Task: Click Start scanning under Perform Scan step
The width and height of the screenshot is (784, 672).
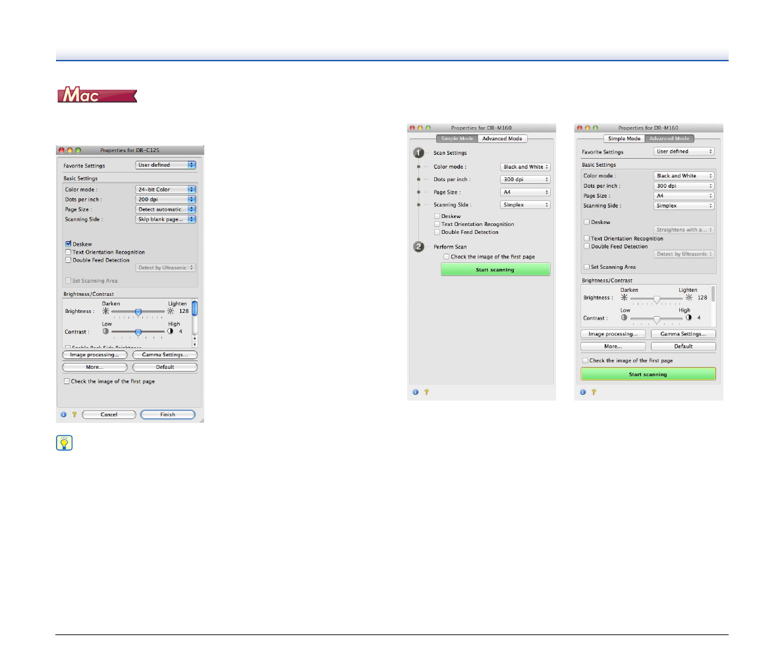Action: 495,269
